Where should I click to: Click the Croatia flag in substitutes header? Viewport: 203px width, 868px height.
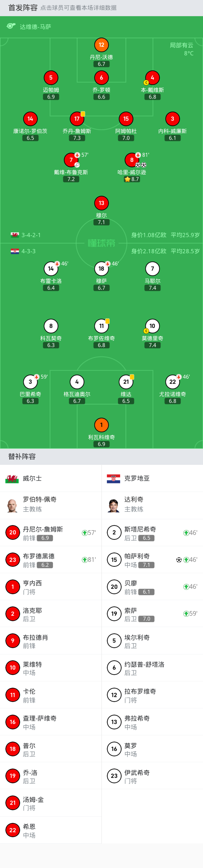click(113, 478)
